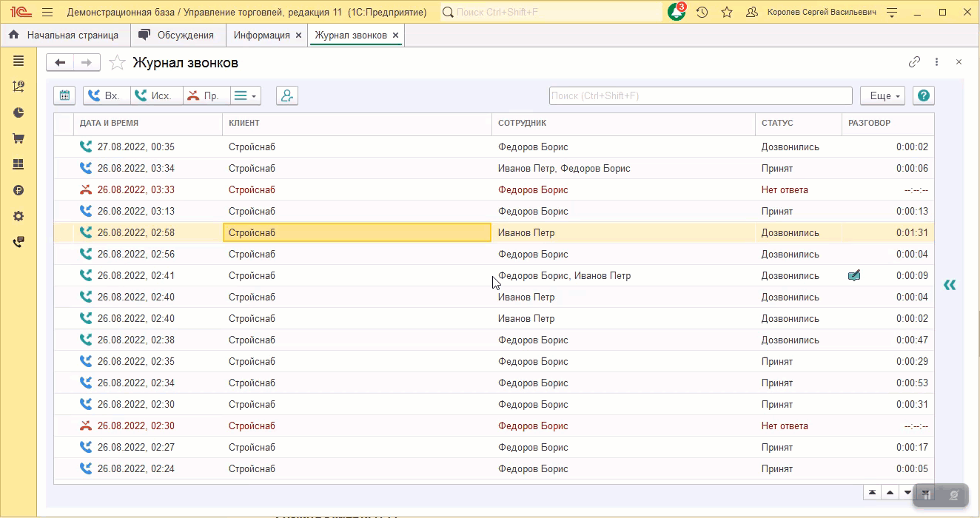Open the history clock icon
Viewport: 980px width, 518px height.
[x=702, y=13]
